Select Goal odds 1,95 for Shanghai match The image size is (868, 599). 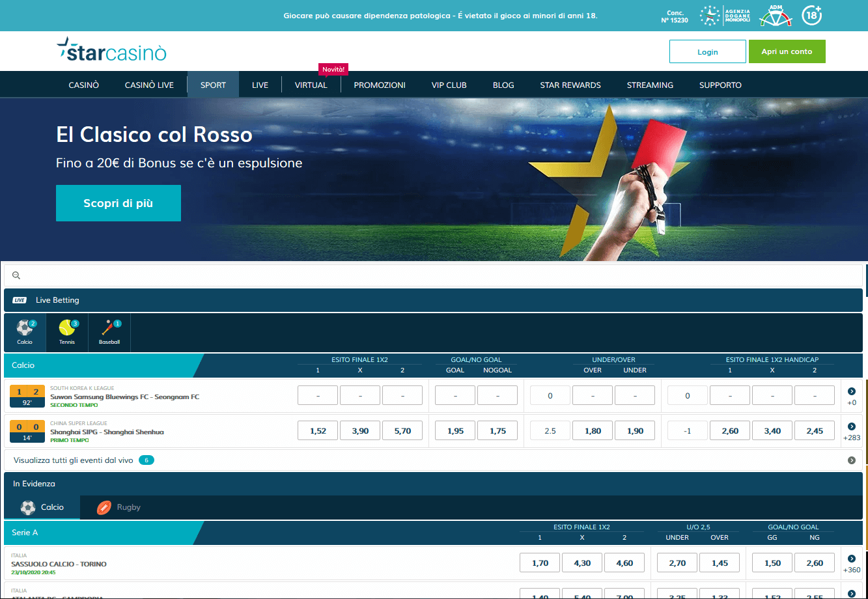tap(455, 431)
